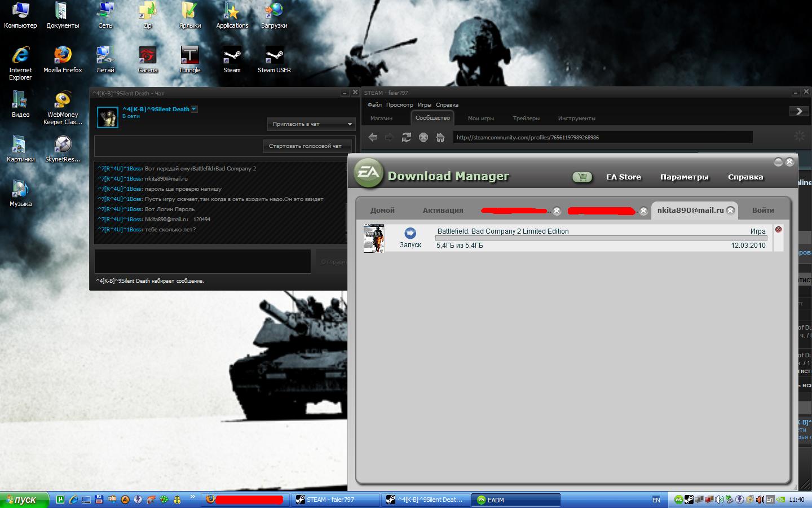Open the Игры menu in Steam
Screen dimensions: 812x508
coord(425,105)
